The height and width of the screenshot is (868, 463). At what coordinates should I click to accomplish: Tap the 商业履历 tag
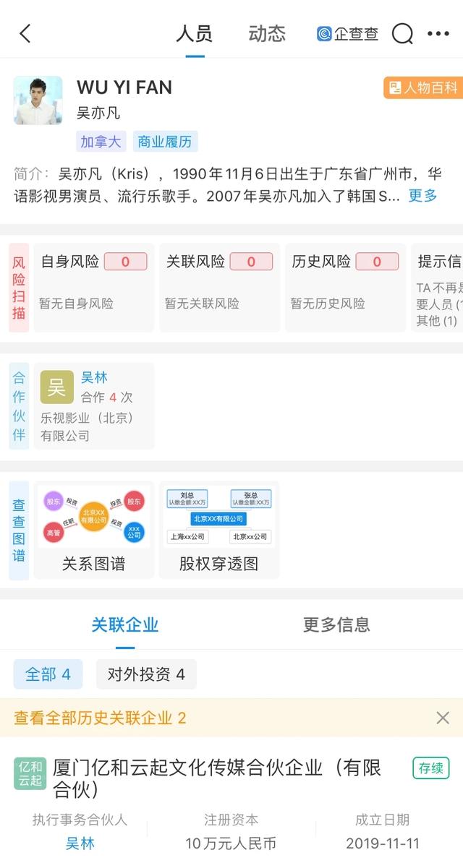[x=165, y=142]
